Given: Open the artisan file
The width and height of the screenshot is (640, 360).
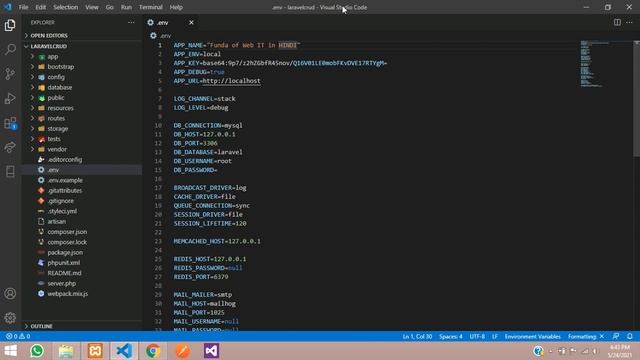Looking at the screenshot, I should [82, 221].
